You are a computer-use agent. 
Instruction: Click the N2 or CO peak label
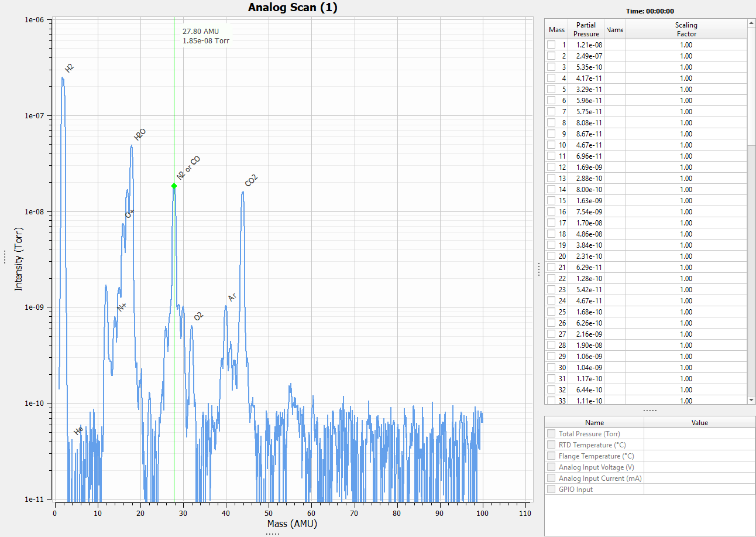pyautogui.click(x=188, y=168)
